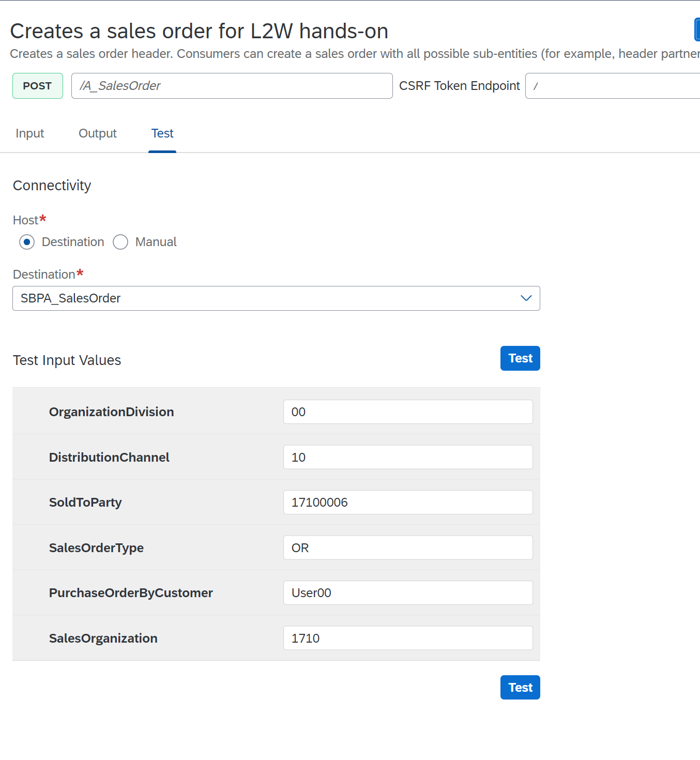Edit the PurchaseOrderByCustomer value User00
Image resolution: width=700 pixels, height=760 pixels.
(408, 592)
